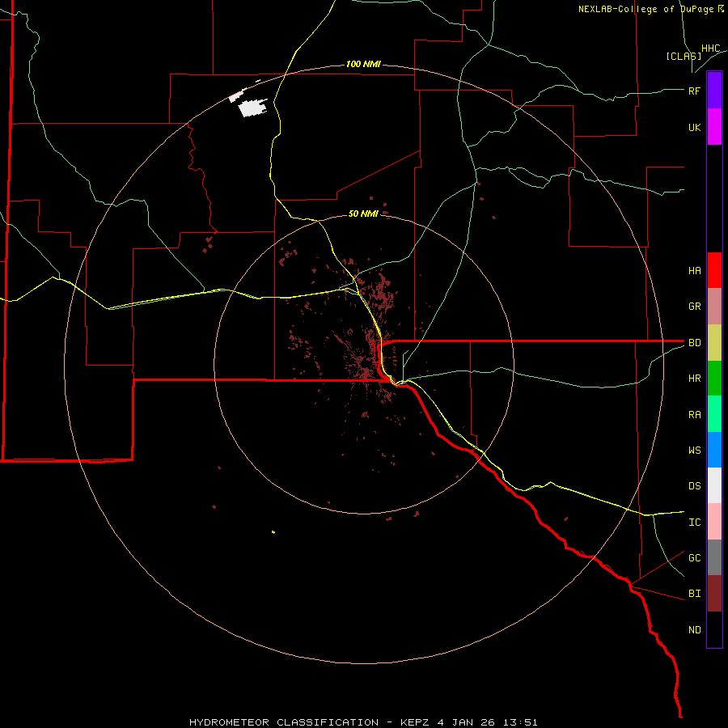Click the DS legend label
This screenshot has height=728, width=728.
point(694,485)
